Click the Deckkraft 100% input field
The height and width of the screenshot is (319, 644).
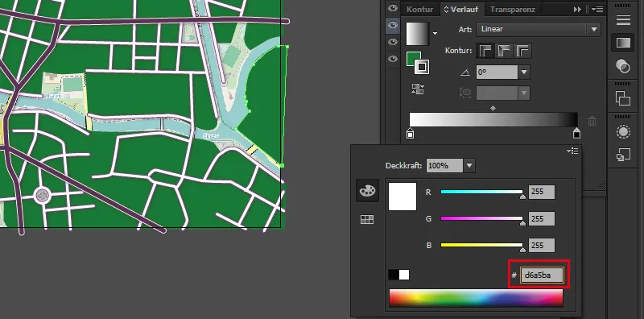(445, 166)
